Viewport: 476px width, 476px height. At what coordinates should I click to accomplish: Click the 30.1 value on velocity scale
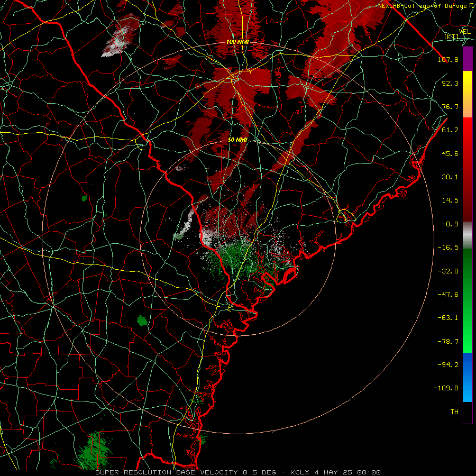(x=450, y=177)
